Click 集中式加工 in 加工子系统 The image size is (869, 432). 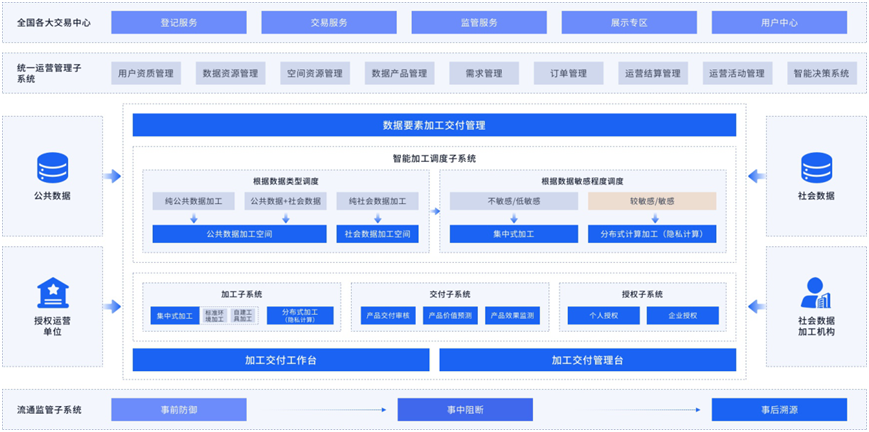click(x=175, y=316)
